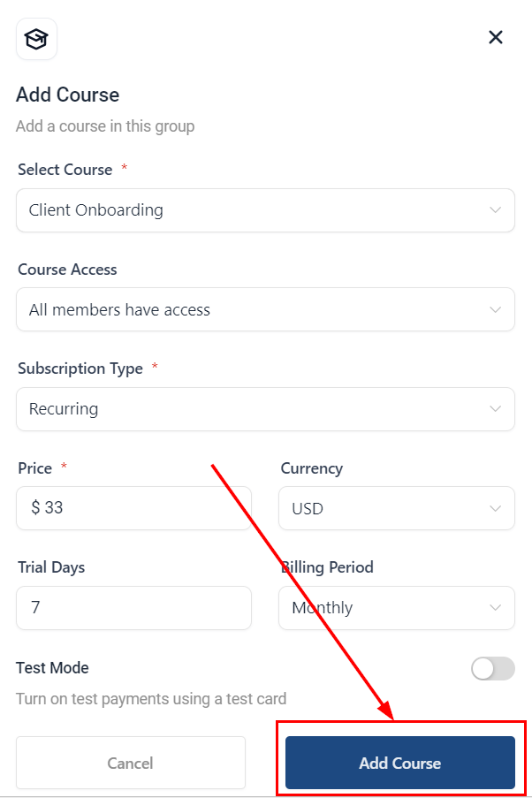Click the chevron in Subscription Type field
This screenshot has width=532, height=798.
point(495,409)
